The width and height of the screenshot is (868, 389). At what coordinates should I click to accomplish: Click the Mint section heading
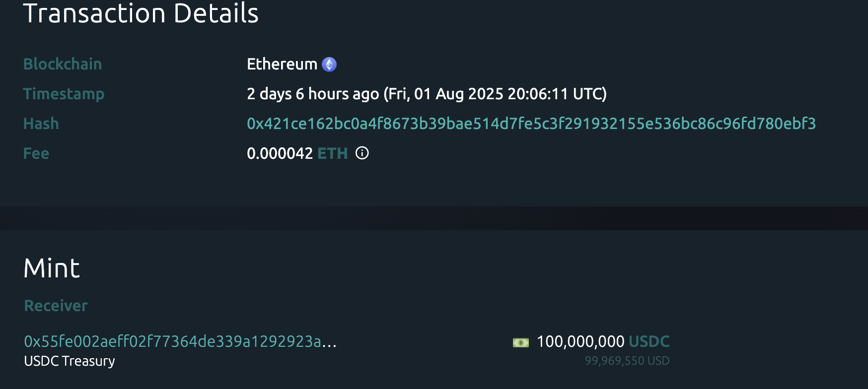coord(52,268)
